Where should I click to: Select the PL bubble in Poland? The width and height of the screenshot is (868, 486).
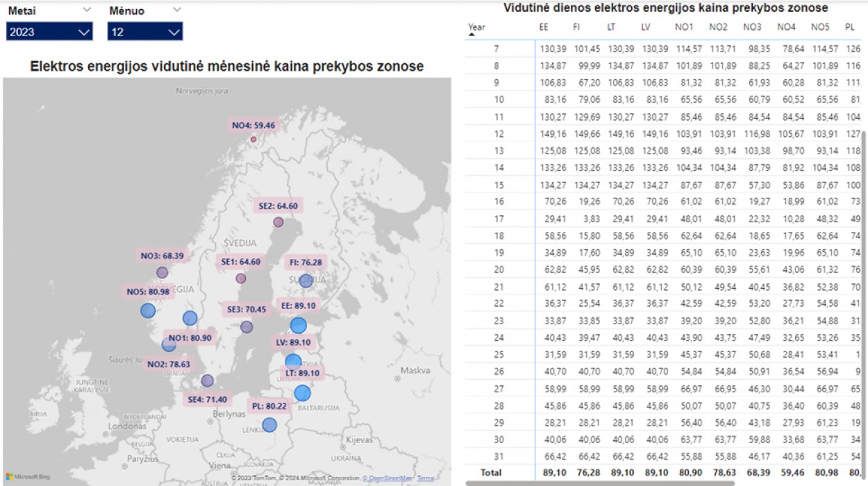pos(269,425)
